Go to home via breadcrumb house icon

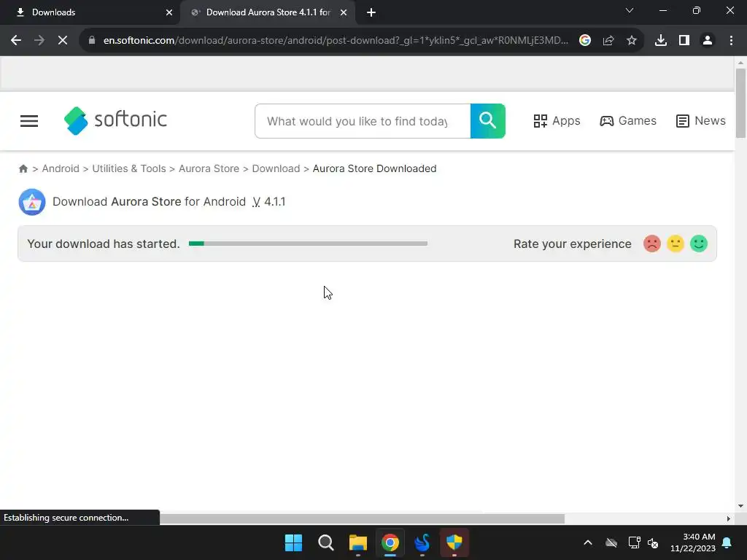23,168
